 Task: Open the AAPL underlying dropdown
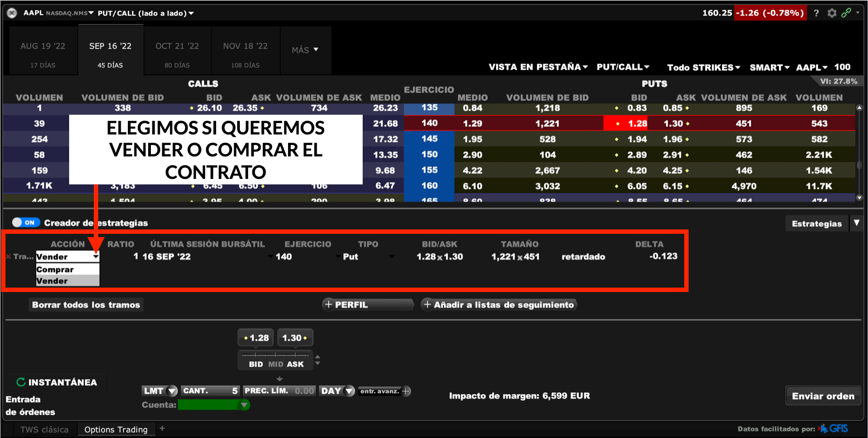pos(811,68)
